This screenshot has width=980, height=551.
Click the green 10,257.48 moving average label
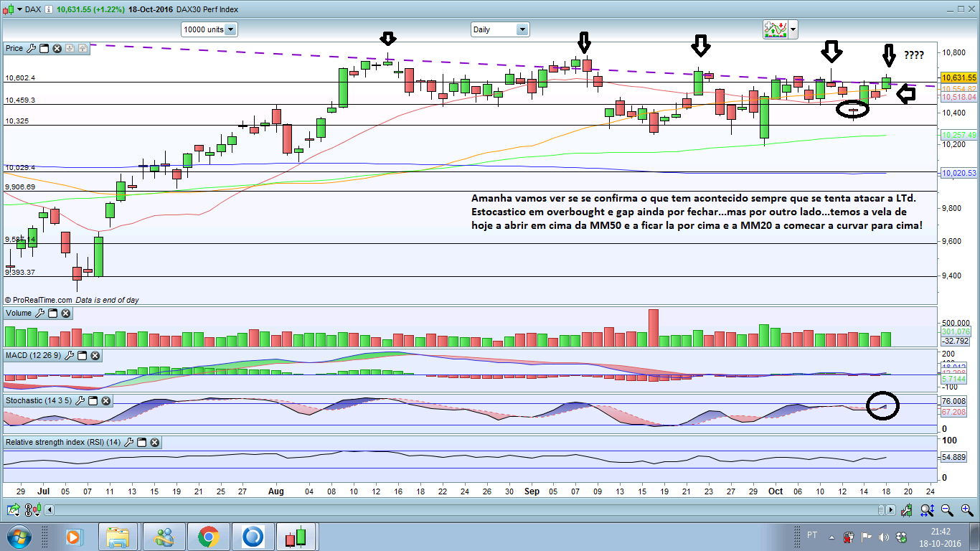958,135
